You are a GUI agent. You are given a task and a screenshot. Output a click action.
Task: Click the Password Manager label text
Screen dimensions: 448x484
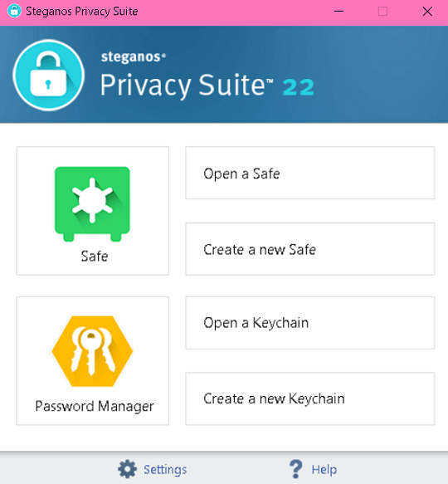(x=95, y=407)
